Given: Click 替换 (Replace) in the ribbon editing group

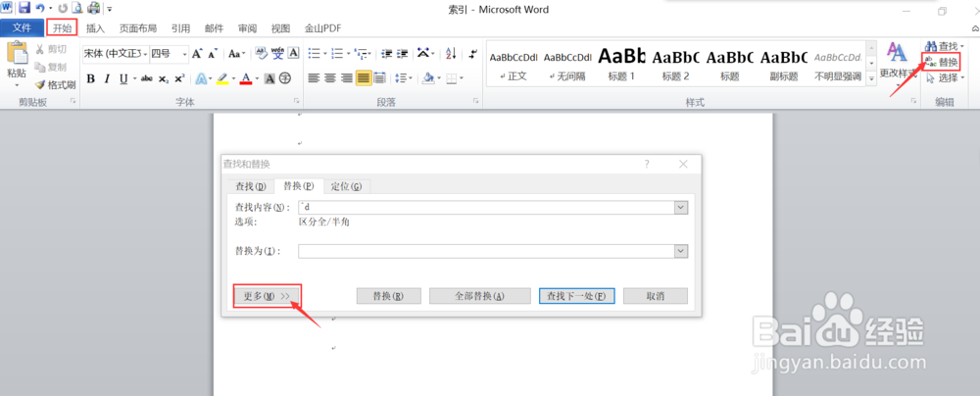Looking at the screenshot, I should point(941,62).
